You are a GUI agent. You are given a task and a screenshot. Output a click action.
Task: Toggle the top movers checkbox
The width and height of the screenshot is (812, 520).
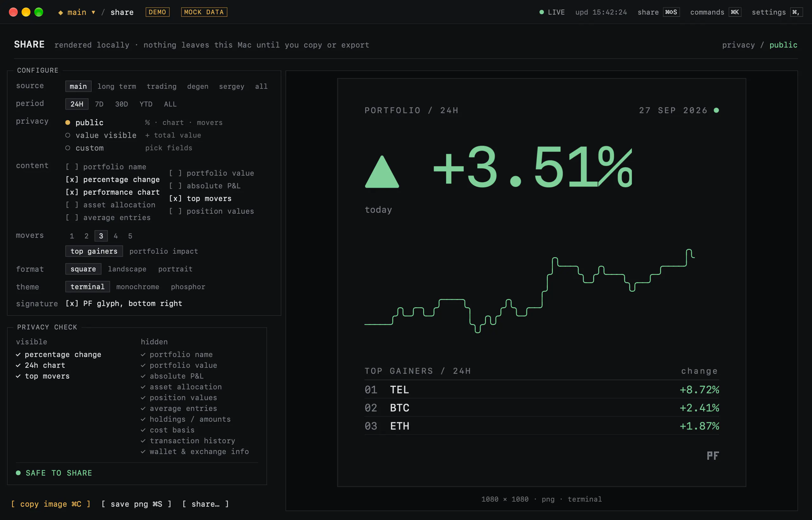point(175,198)
